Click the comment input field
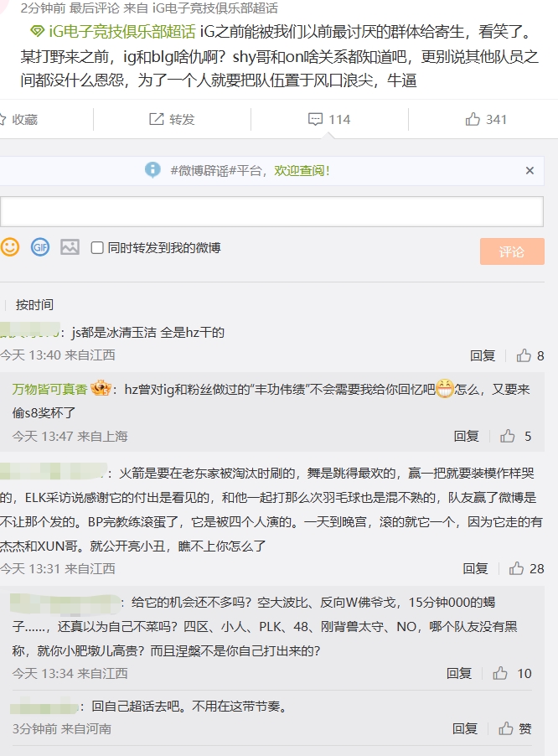Image resolution: width=558 pixels, height=756 pixels. pos(271,211)
